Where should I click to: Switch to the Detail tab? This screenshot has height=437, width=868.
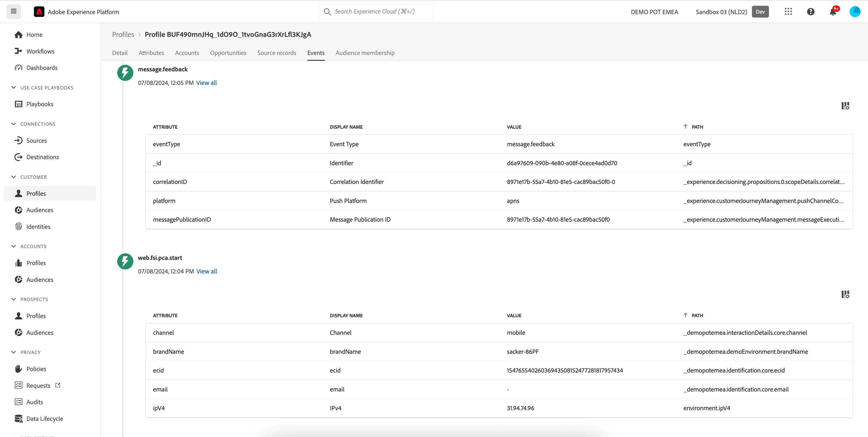pos(120,53)
